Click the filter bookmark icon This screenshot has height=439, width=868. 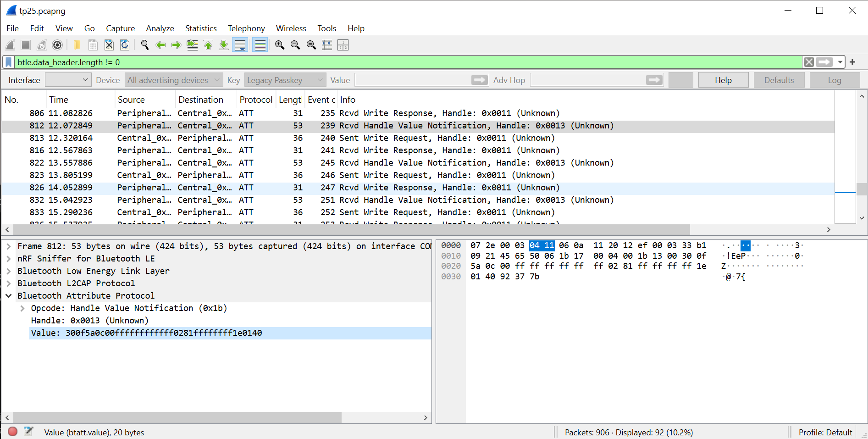pyautogui.click(x=8, y=62)
